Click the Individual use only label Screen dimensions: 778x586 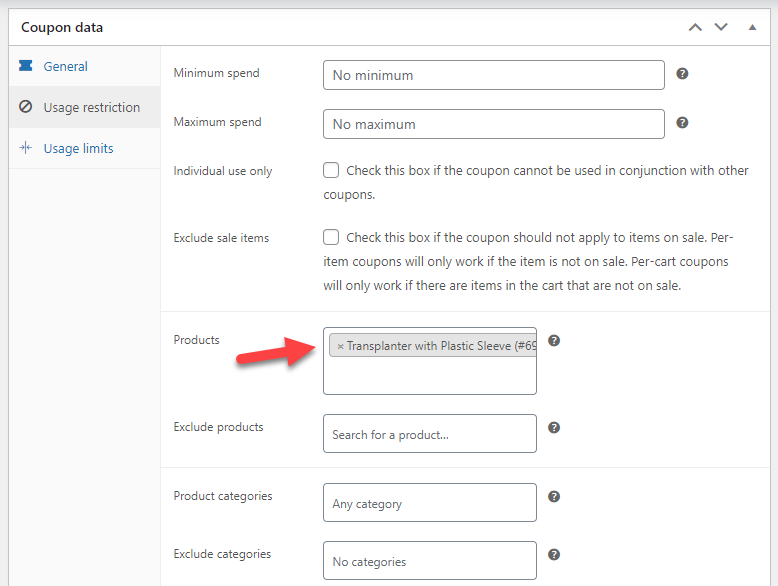(223, 171)
